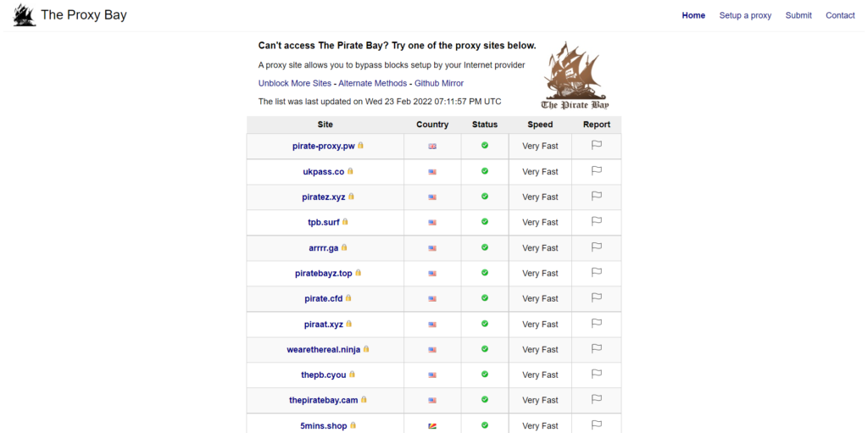This screenshot has width=868, height=433.
Task: Follow the Alternate Methods link
Action: pyautogui.click(x=373, y=83)
